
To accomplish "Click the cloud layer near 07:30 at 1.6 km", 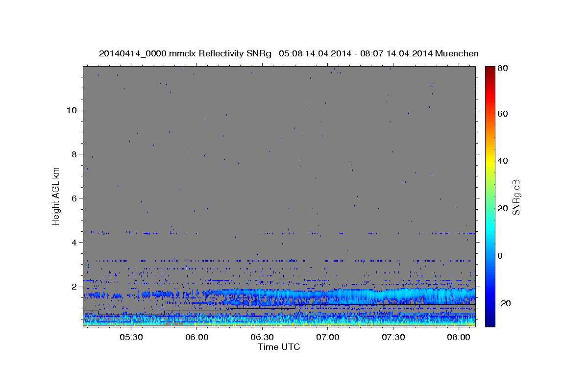I will coord(393,295).
